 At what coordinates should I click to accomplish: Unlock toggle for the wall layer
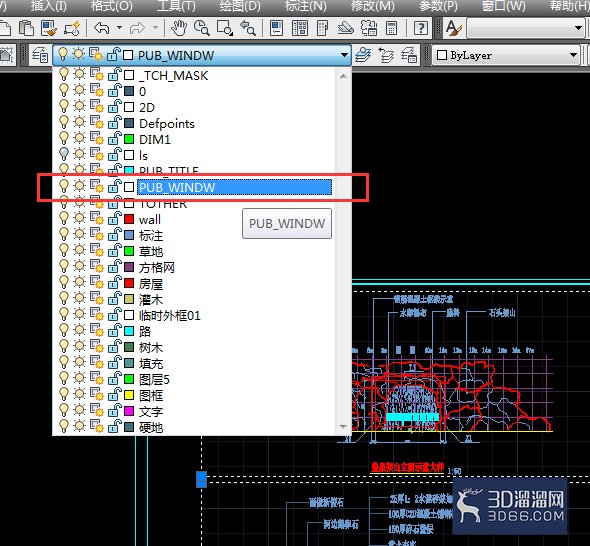coord(115,219)
